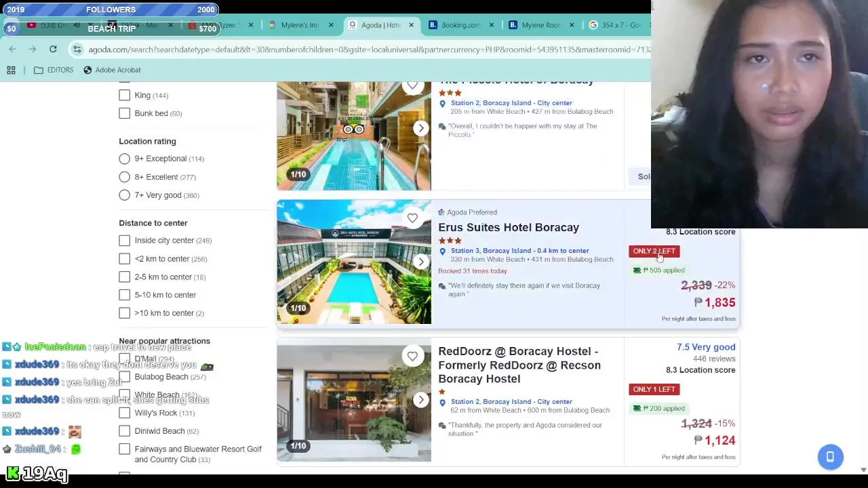The image size is (868, 488).
Task: Tick the 2-5 km to center checkbox
Action: (125, 277)
